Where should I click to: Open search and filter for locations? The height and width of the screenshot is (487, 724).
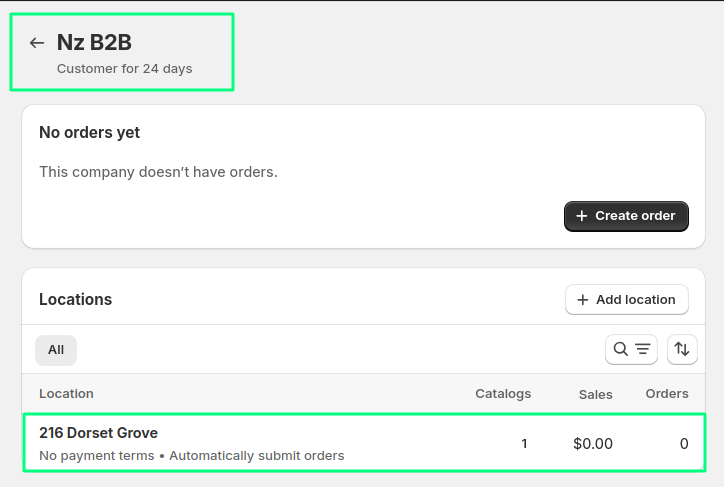tap(631, 349)
